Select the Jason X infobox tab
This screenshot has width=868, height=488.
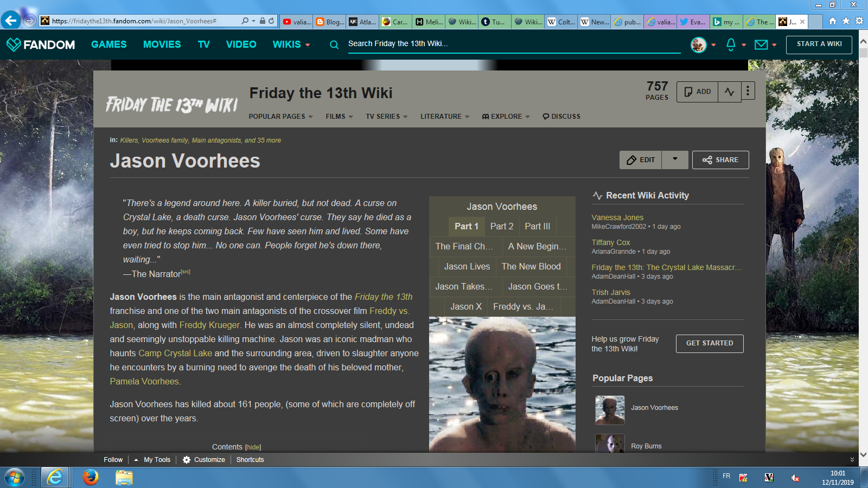tap(466, 307)
